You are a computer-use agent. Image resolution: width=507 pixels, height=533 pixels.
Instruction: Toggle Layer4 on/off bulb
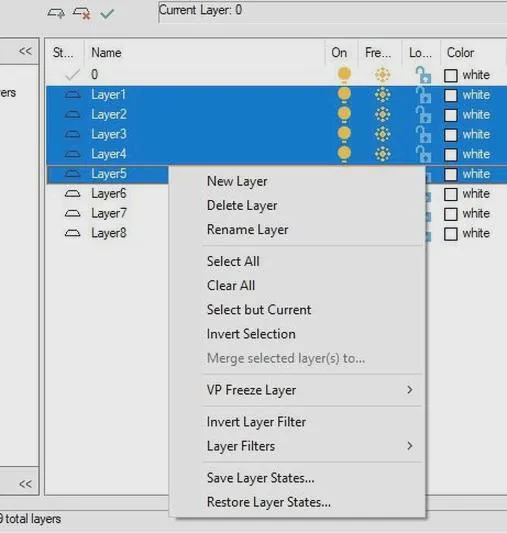point(344,154)
